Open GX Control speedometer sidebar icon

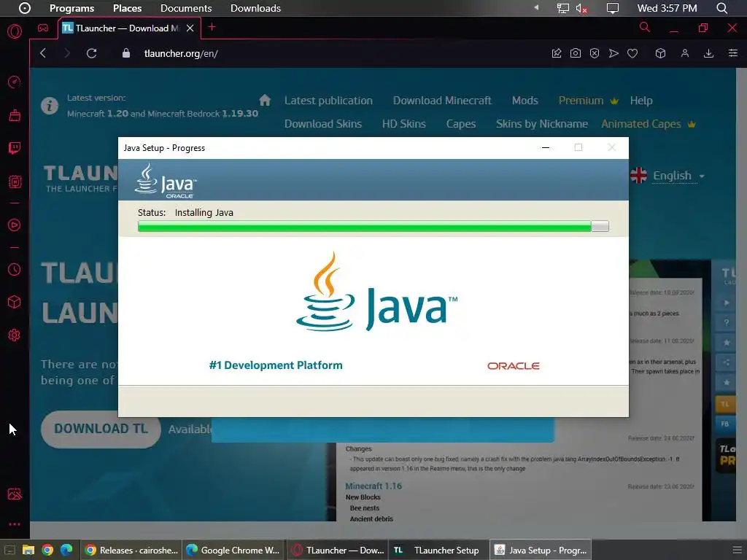coord(15,82)
